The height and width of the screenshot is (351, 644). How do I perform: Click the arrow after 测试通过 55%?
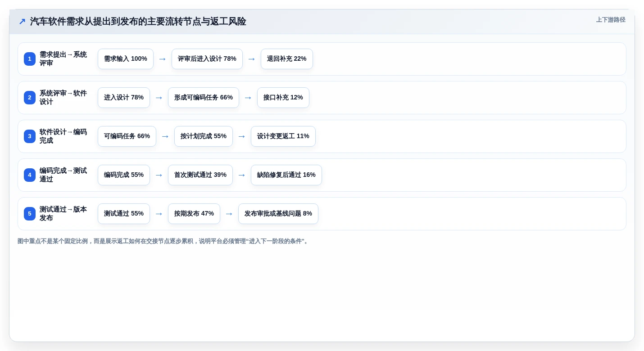click(159, 214)
